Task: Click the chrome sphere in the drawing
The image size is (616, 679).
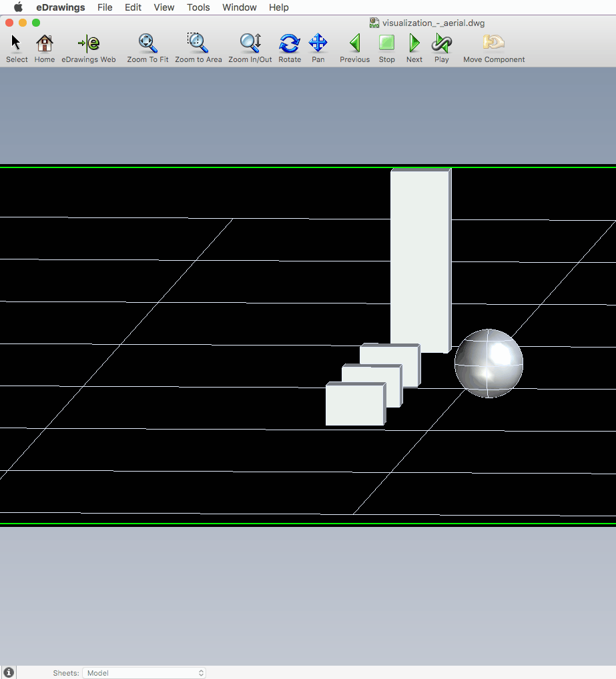Action: 489,364
